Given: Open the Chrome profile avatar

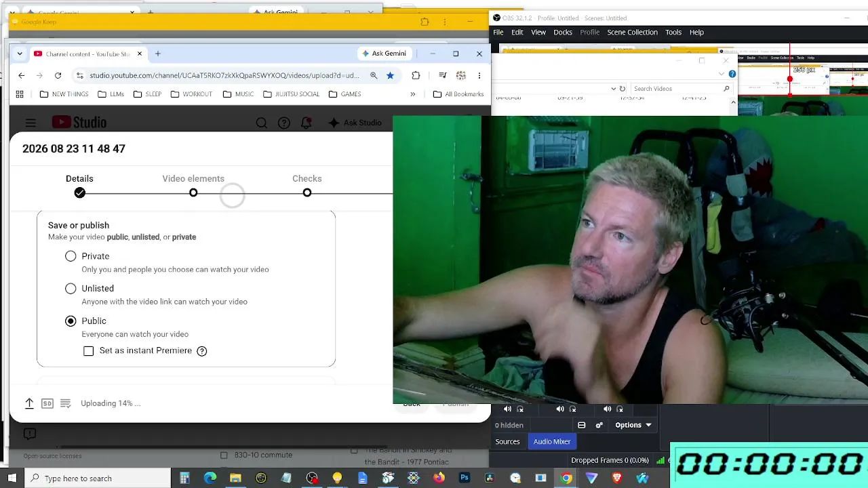Looking at the screenshot, I should 461,75.
